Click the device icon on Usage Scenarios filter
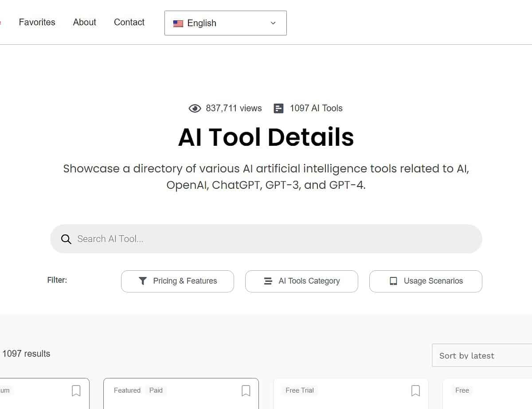 [393, 281]
